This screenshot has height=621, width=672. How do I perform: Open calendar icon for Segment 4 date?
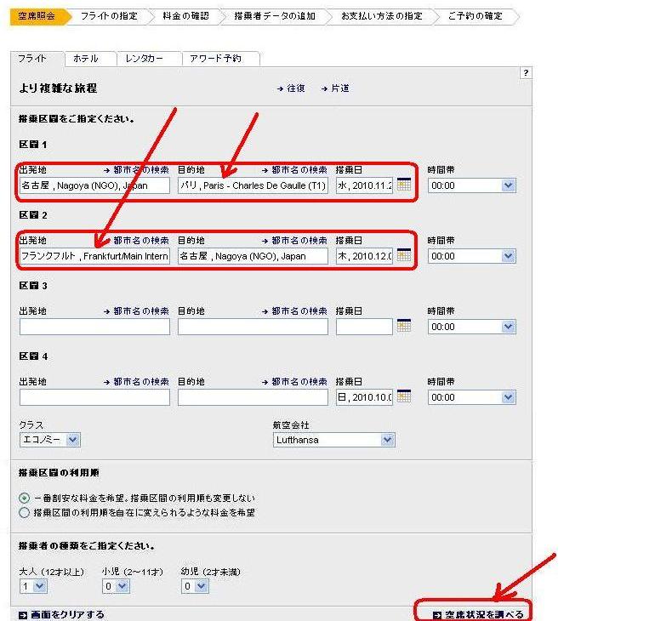(404, 396)
